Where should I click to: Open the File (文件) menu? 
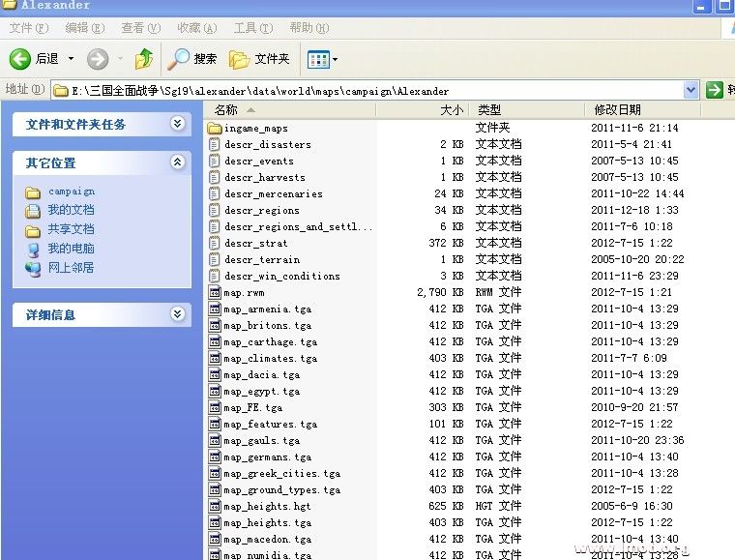[x=27, y=28]
